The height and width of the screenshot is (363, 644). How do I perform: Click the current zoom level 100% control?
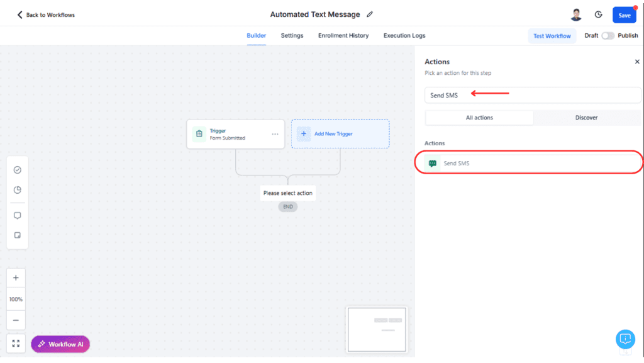click(15, 299)
